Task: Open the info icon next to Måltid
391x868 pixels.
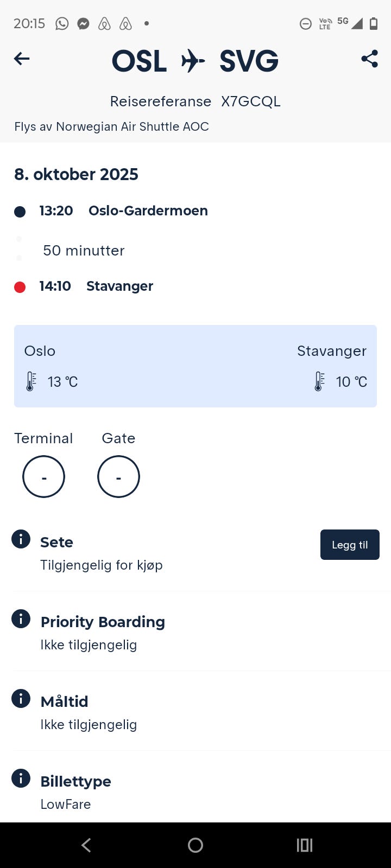Action: tap(21, 698)
